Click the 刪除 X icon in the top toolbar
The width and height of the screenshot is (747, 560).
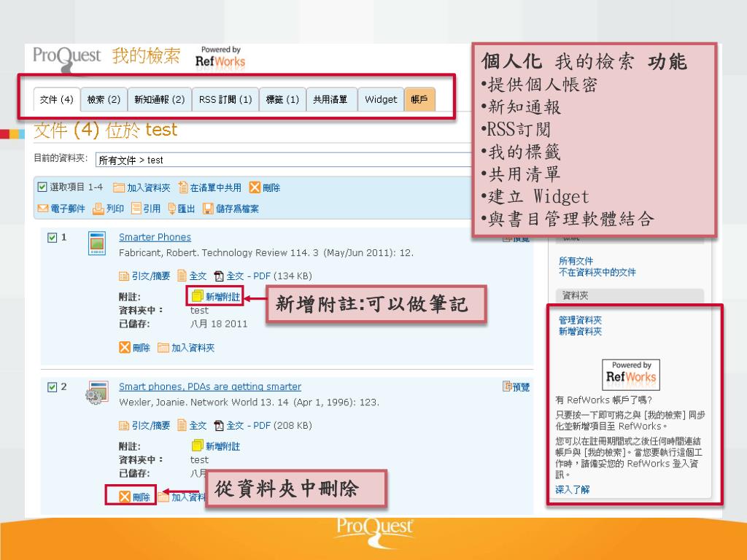click(255, 187)
